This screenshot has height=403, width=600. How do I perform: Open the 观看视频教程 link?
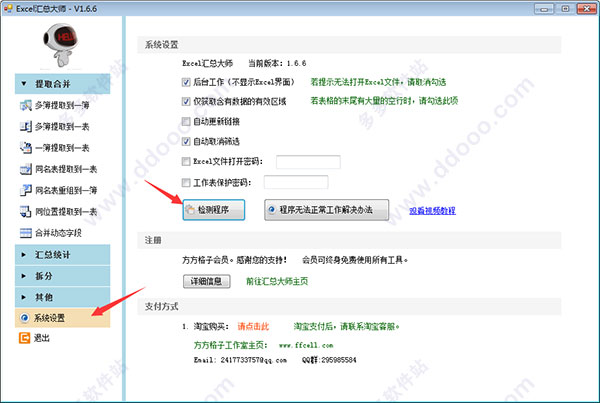(x=432, y=210)
